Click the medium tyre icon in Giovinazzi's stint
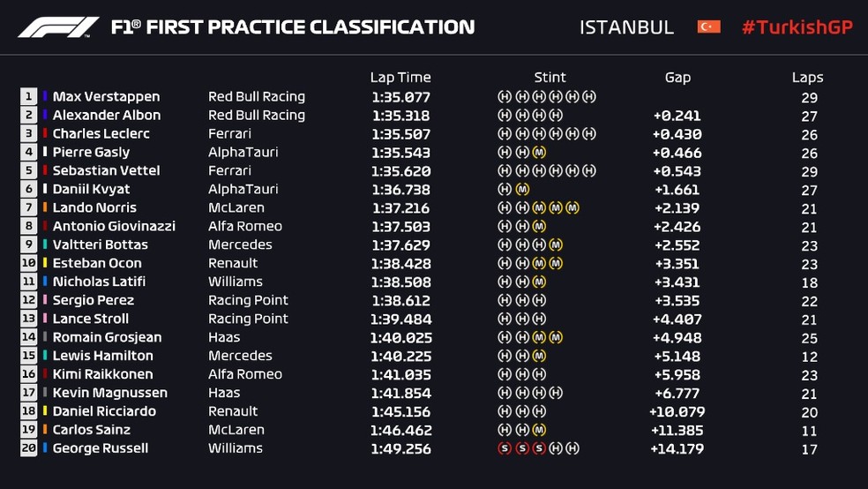This screenshot has width=868, height=489. [539, 227]
